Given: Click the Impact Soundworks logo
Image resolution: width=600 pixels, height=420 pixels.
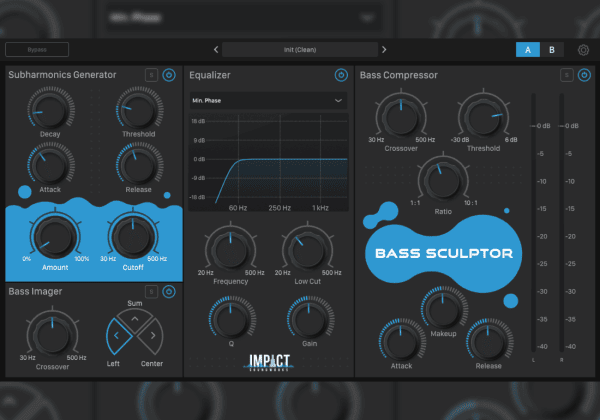Looking at the screenshot, I should click(269, 362).
